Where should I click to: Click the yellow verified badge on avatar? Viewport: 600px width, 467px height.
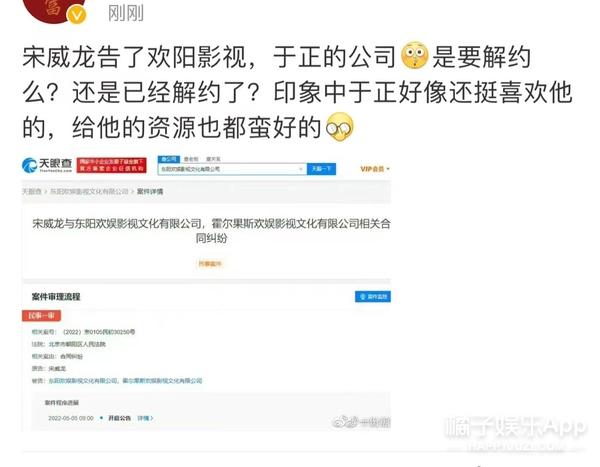(77, 15)
